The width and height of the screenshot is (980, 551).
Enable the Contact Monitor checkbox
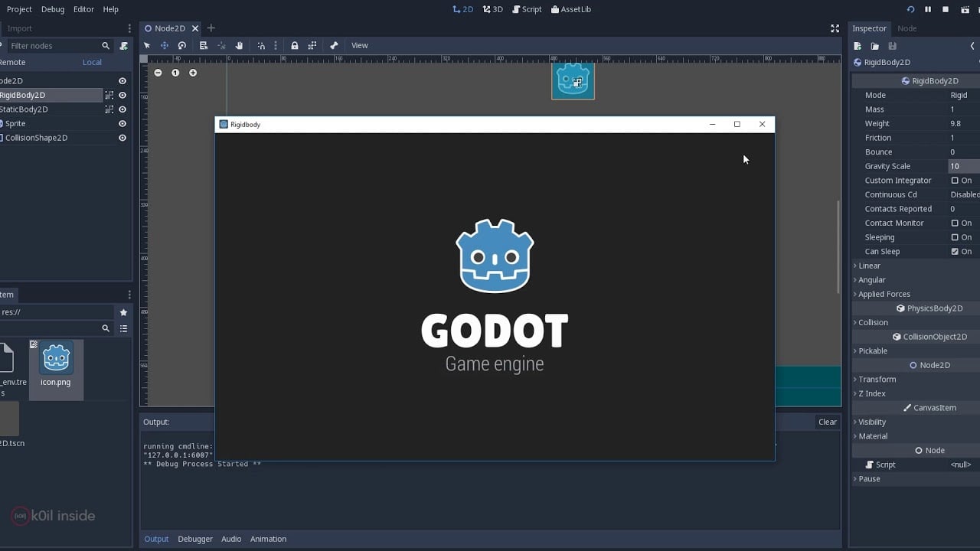pyautogui.click(x=955, y=223)
